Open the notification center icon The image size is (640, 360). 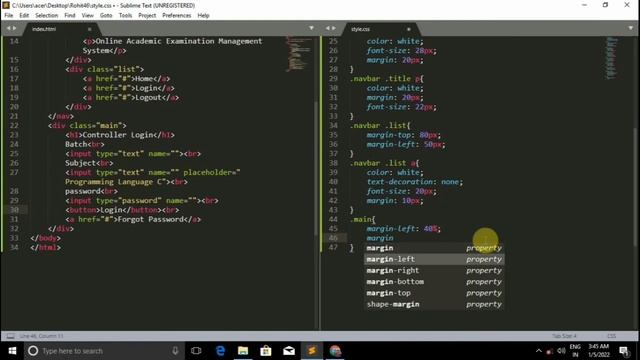pyautogui.click(x=624, y=351)
